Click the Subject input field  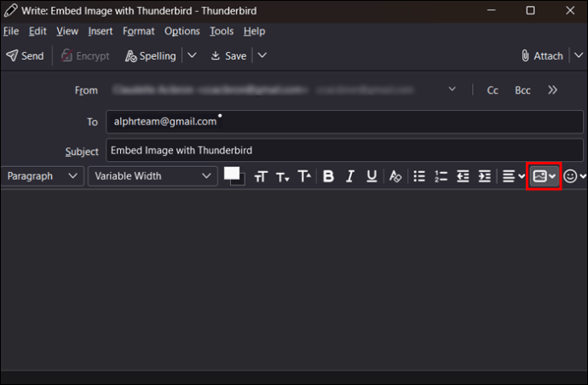tap(344, 150)
